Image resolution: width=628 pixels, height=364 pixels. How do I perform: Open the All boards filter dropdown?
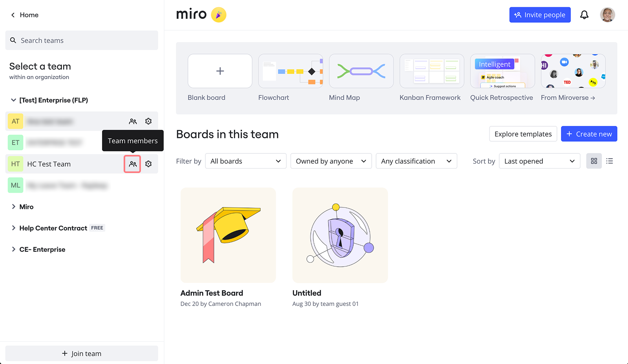[x=245, y=161]
